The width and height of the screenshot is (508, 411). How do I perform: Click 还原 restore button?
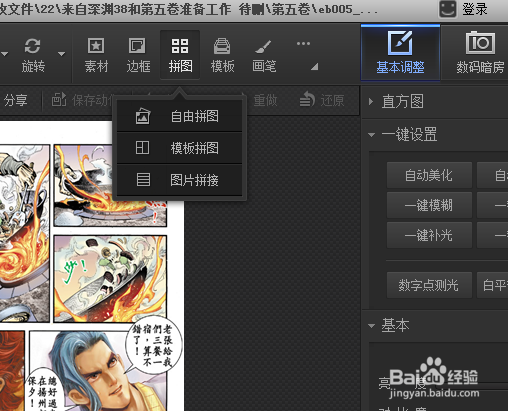(x=322, y=100)
